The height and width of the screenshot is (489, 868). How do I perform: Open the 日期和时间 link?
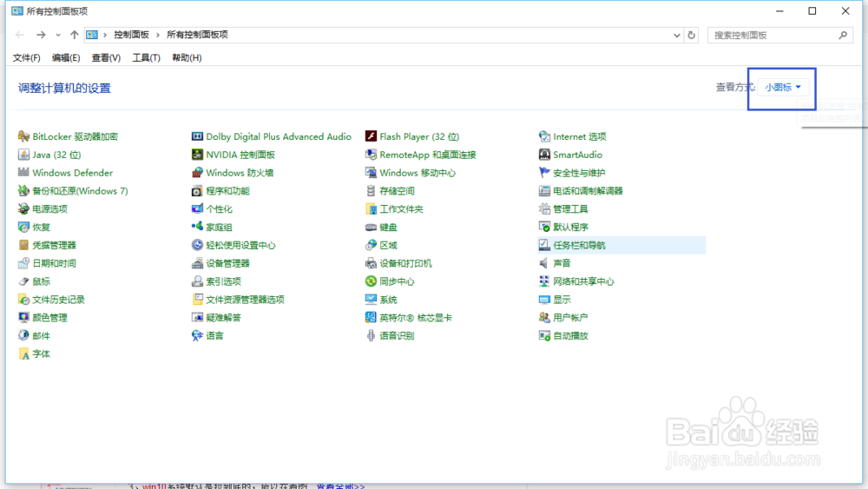coord(54,263)
